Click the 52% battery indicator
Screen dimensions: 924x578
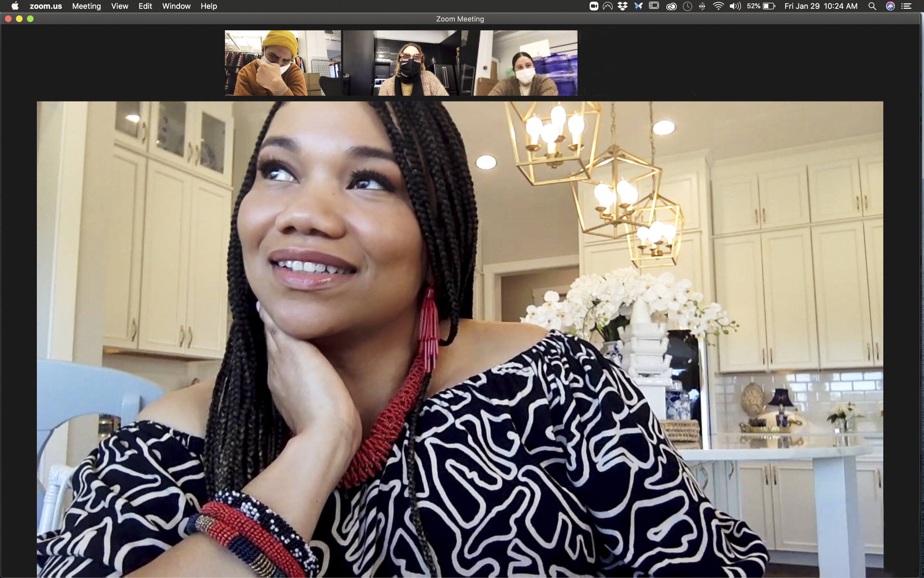coord(761,6)
